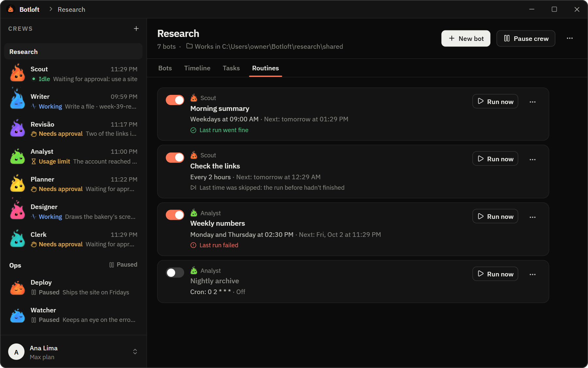Turn off the Weekly numbers routine toggle
Viewport: 588px width, 368px height.
click(175, 215)
